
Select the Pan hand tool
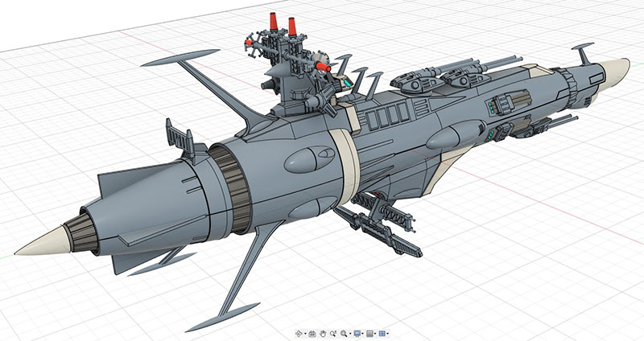[x=323, y=334]
